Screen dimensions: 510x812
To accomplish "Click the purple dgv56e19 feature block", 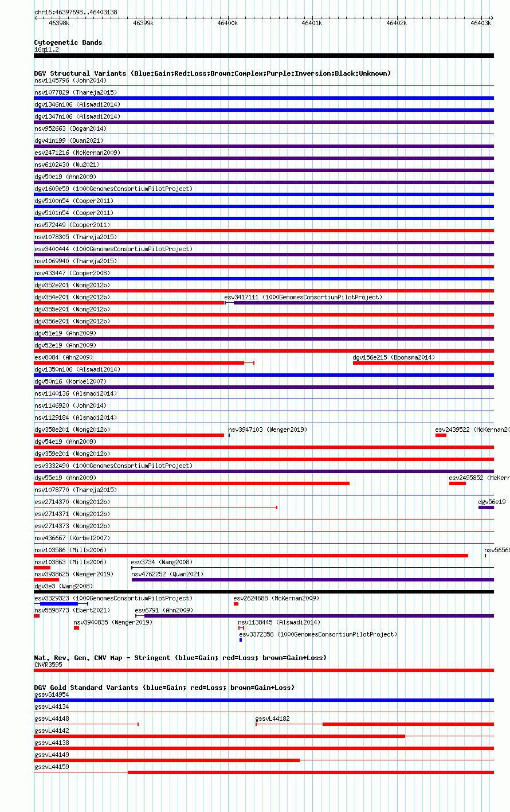I will coord(486,507).
